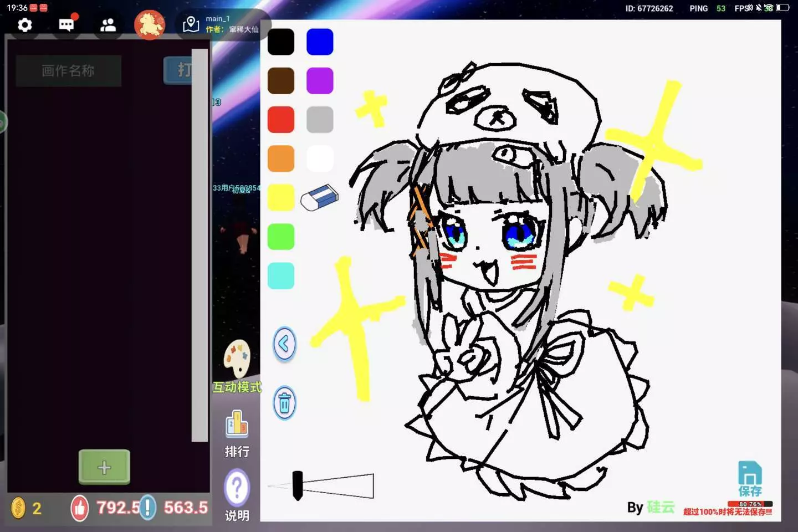798x532 pixels.
Task: Click the PING 53 indicator
Action: (707, 8)
